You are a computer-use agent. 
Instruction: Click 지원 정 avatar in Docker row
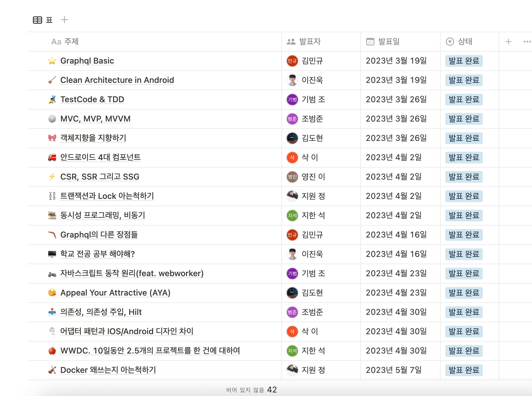pyautogui.click(x=292, y=370)
